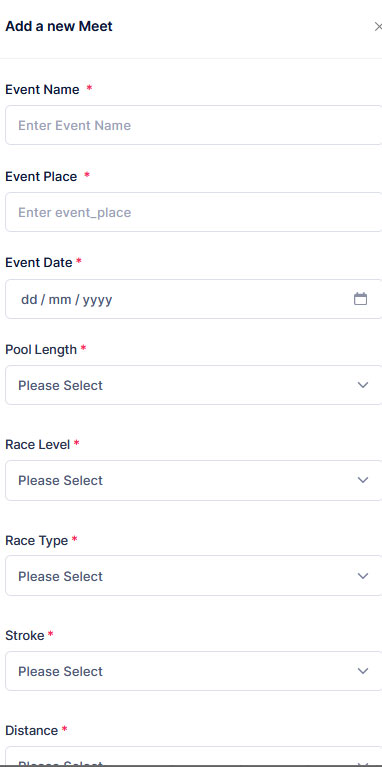Click the Pool Length label

point(41,350)
